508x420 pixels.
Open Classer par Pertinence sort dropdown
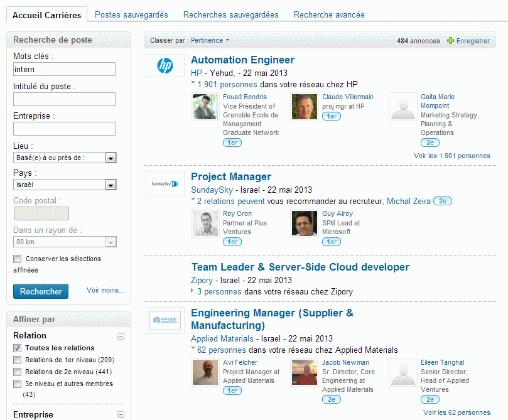click(x=210, y=40)
